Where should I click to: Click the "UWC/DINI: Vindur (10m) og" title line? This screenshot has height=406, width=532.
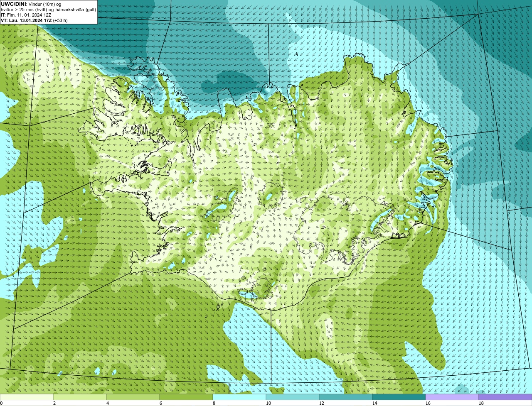(31, 4)
